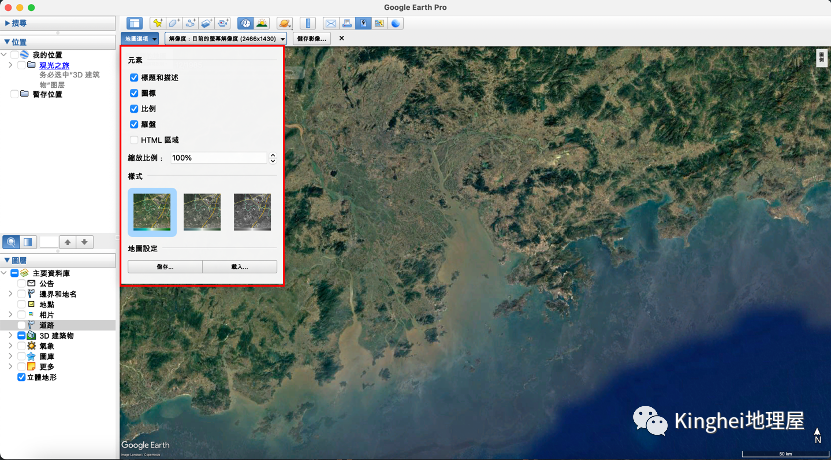Expand the 邊界和地名 layer tree item
Image resolution: width=832 pixels, height=460 pixels.
pyautogui.click(x=10, y=294)
